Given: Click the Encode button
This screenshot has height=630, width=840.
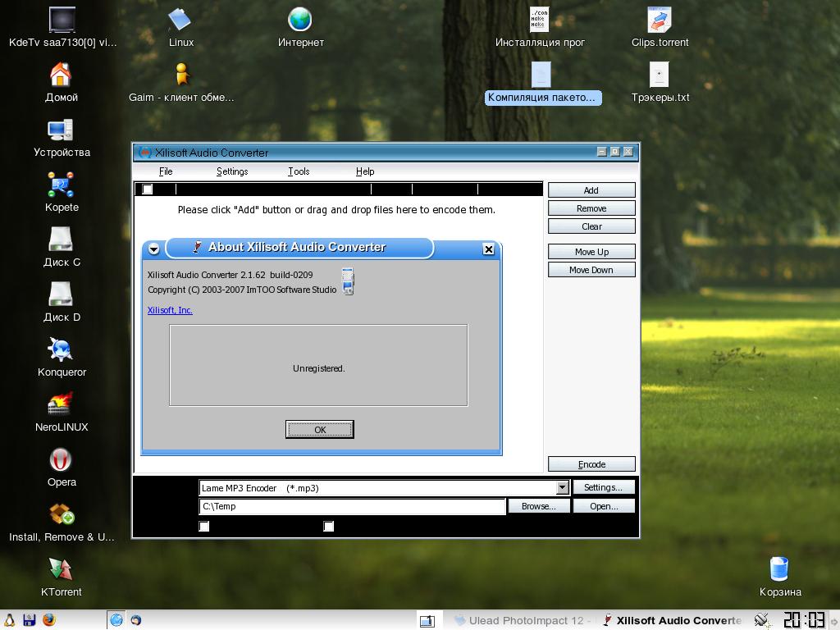Looking at the screenshot, I should 591,464.
